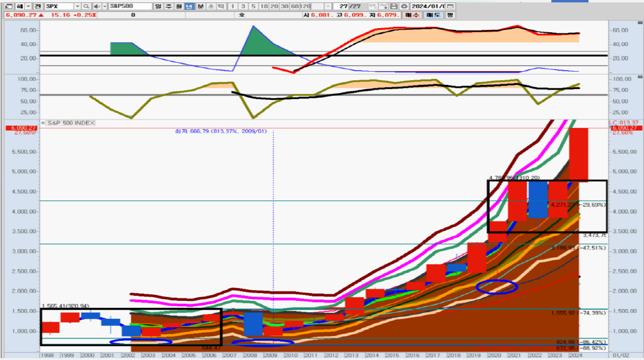
Task: Open dropdown next to 해 button
Action: [28, 7]
